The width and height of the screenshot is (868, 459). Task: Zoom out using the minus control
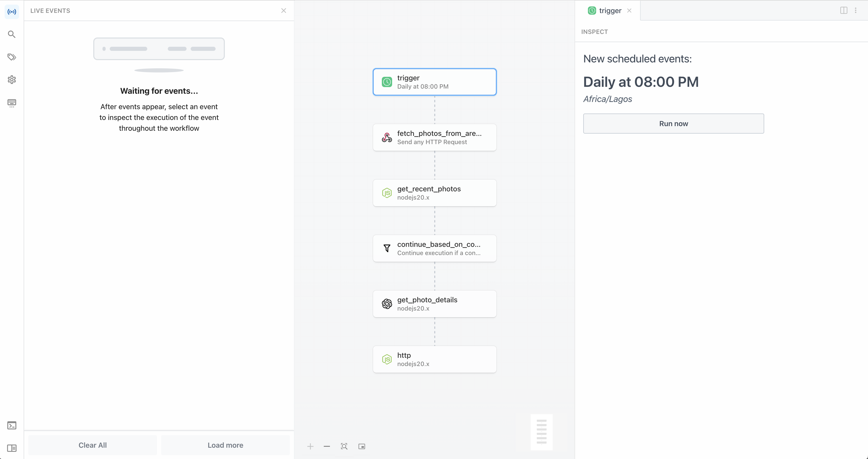(327, 446)
